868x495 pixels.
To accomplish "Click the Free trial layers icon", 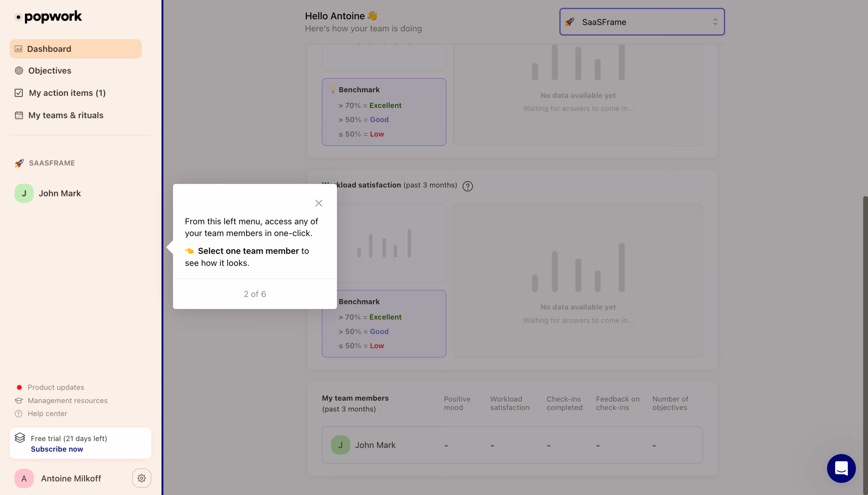I will [x=20, y=438].
